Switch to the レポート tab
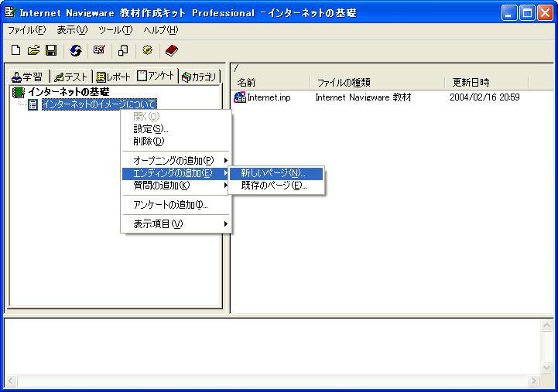 click(114, 77)
